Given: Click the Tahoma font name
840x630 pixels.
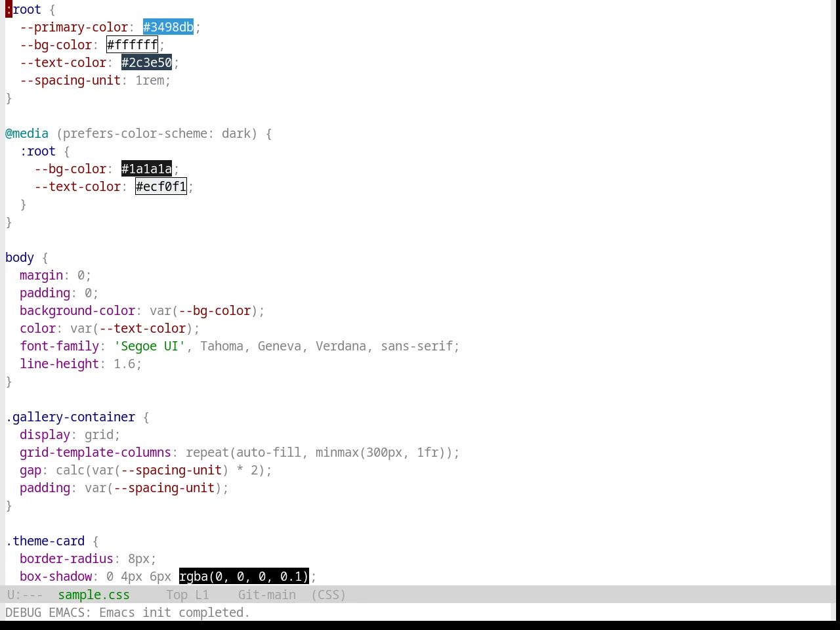Looking at the screenshot, I should (222, 346).
